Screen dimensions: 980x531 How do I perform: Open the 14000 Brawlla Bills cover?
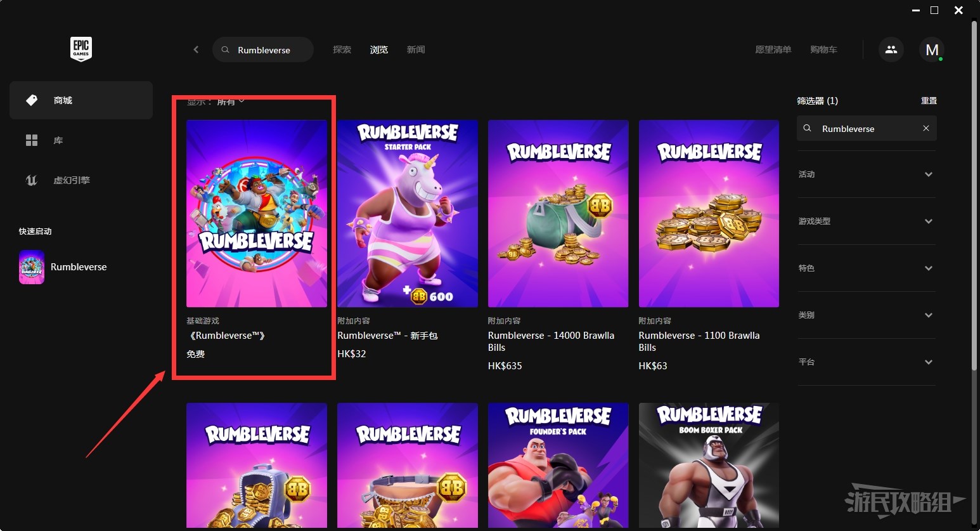pyautogui.click(x=558, y=214)
